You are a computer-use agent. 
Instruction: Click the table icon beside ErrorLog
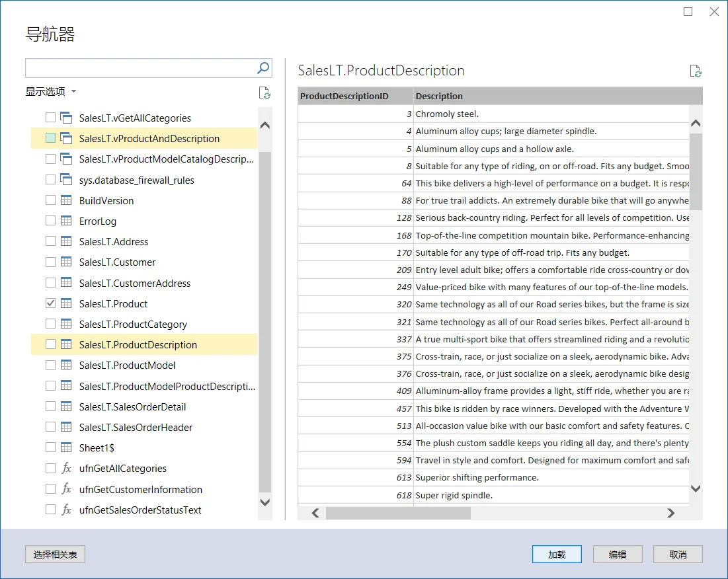click(66, 221)
